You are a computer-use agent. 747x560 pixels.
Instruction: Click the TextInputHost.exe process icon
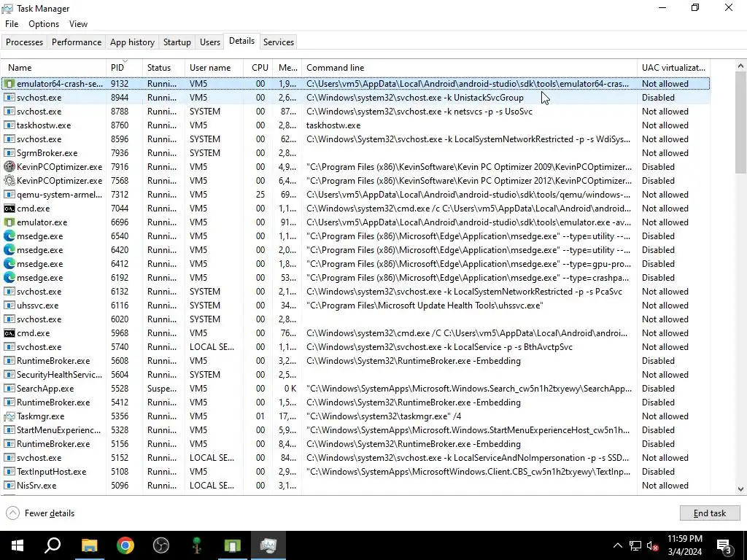pyautogui.click(x=9, y=472)
